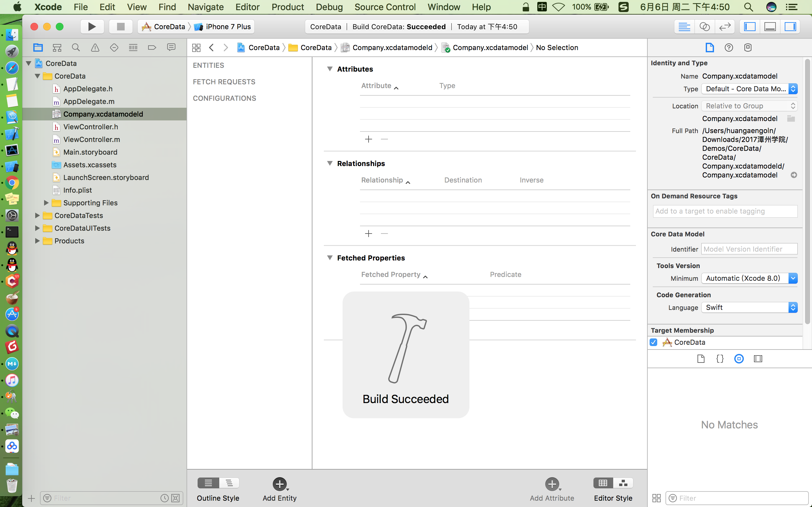The height and width of the screenshot is (507, 812).
Task: Toggle the bottom debug area panel
Action: click(x=770, y=27)
